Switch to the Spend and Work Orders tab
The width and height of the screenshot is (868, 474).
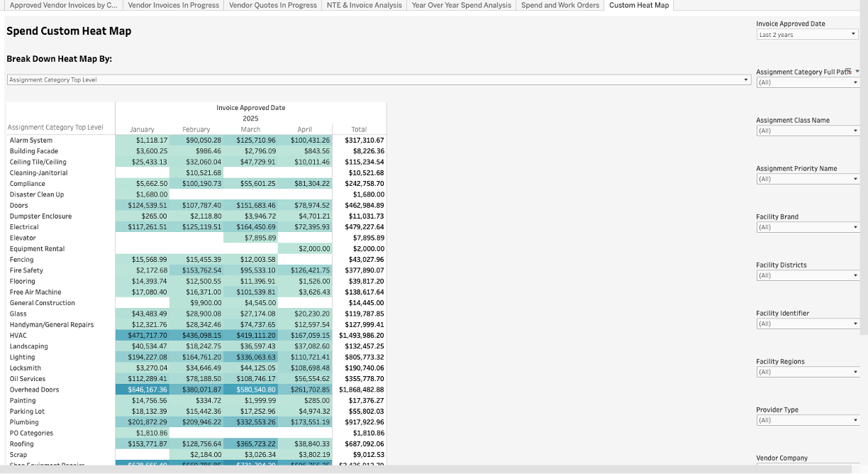click(560, 5)
